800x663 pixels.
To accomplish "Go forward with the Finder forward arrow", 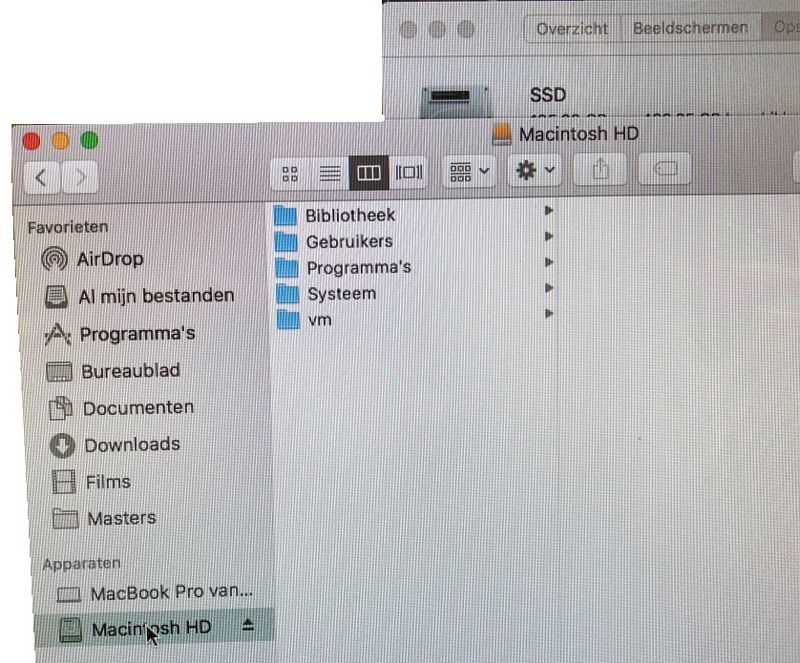I will coord(80,177).
